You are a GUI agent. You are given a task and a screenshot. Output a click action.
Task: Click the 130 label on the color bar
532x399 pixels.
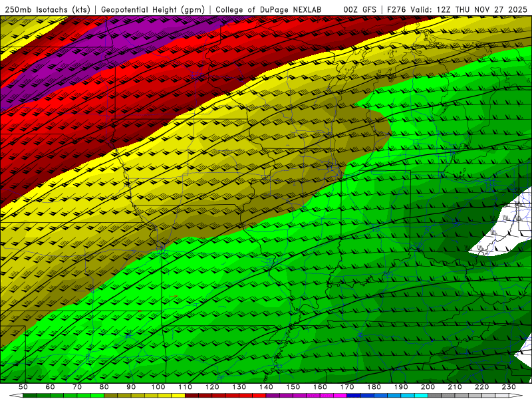(239, 387)
